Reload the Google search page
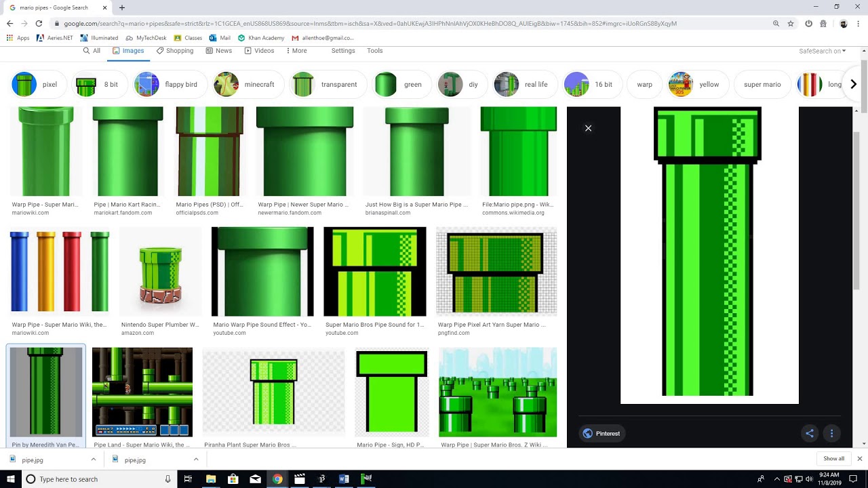This screenshot has width=868, height=488. 39,23
